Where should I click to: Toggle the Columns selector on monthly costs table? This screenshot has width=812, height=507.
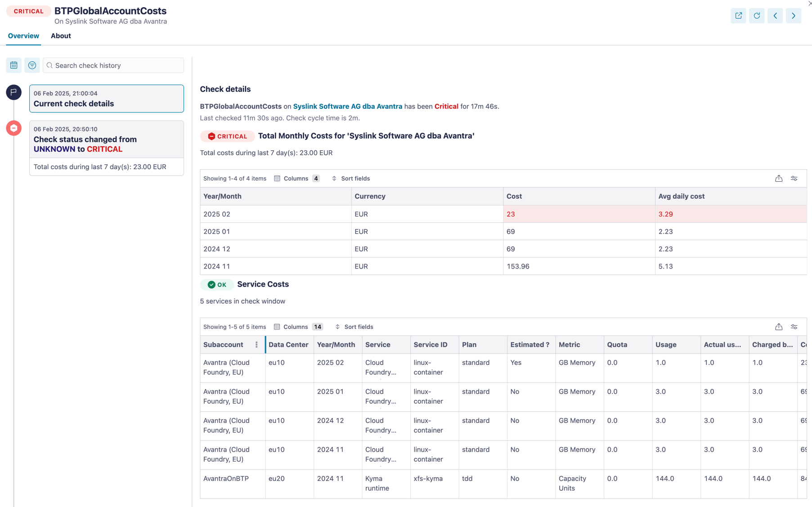click(296, 178)
